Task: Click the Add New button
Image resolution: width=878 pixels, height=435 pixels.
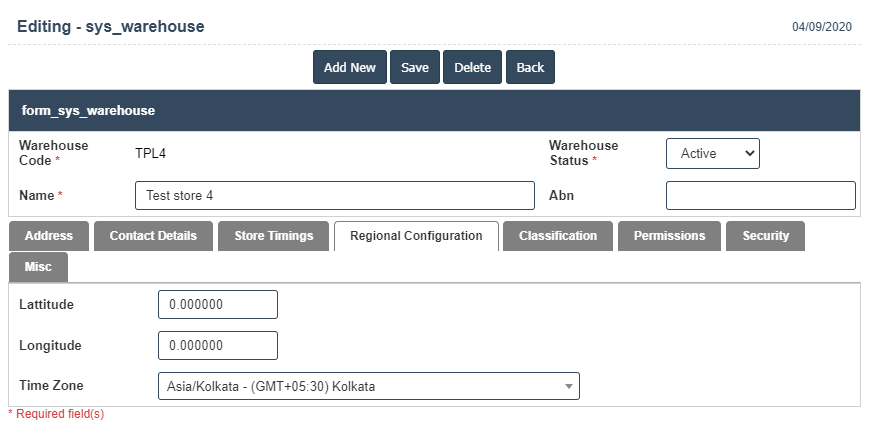Action: point(349,67)
